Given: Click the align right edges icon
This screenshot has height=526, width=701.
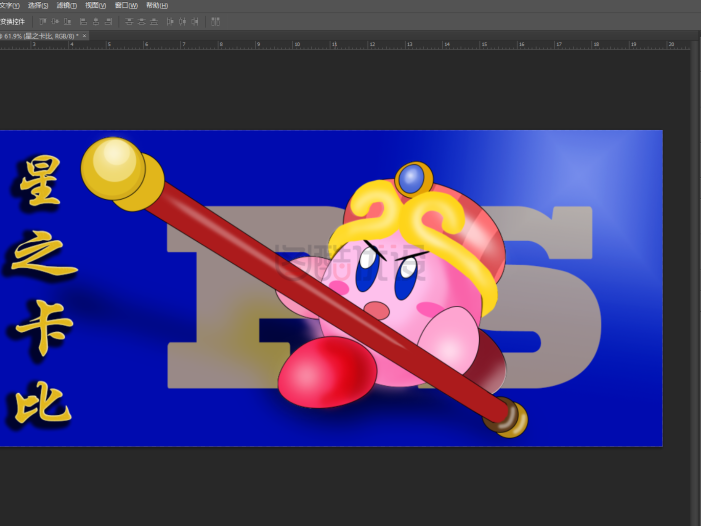Looking at the screenshot, I should click(107, 21).
